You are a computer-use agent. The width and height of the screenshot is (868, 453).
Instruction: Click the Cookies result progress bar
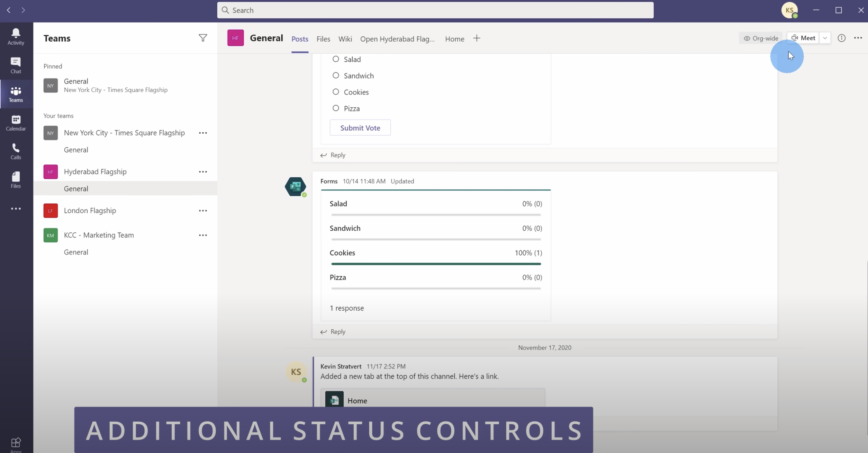(x=435, y=264)
